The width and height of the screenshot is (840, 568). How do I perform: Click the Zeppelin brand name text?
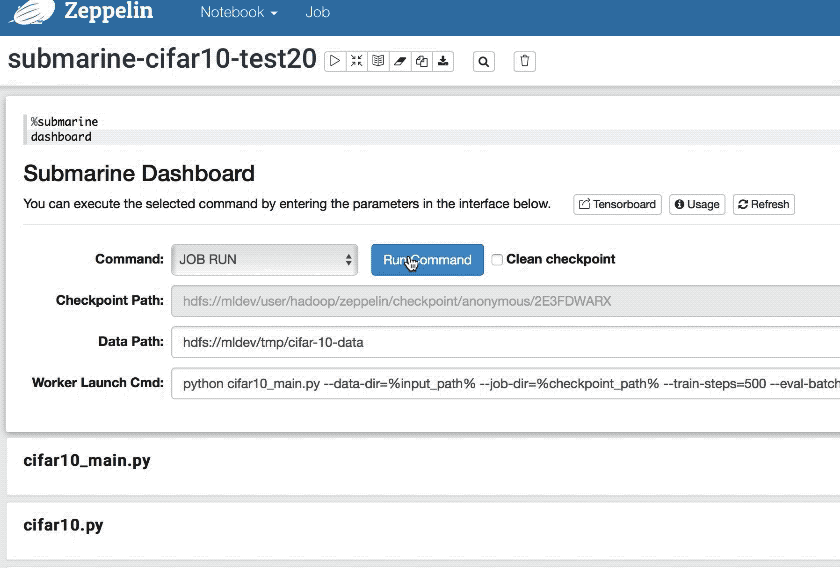pyautogui.click(x=109, y=11)
